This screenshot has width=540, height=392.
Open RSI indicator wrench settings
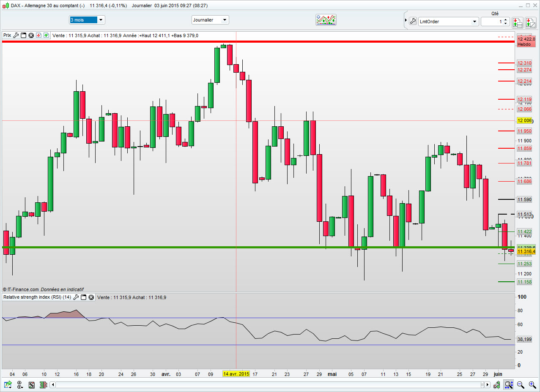[76, 297]
